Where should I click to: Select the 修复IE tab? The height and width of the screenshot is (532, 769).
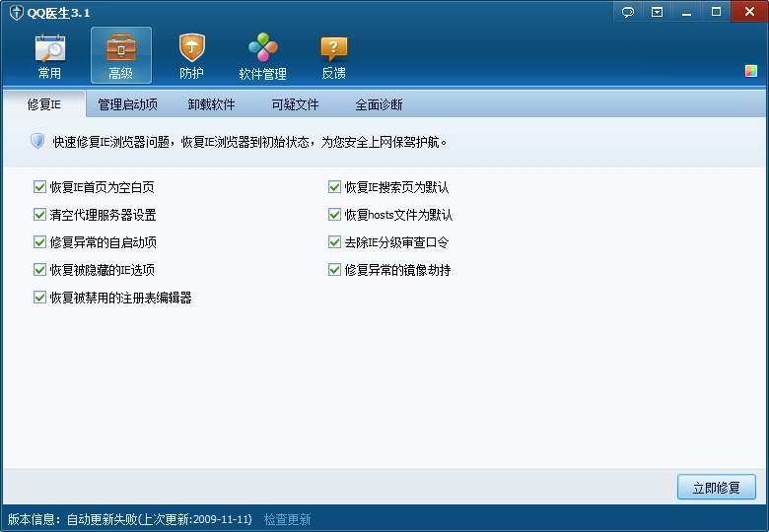tap(44, 104)
